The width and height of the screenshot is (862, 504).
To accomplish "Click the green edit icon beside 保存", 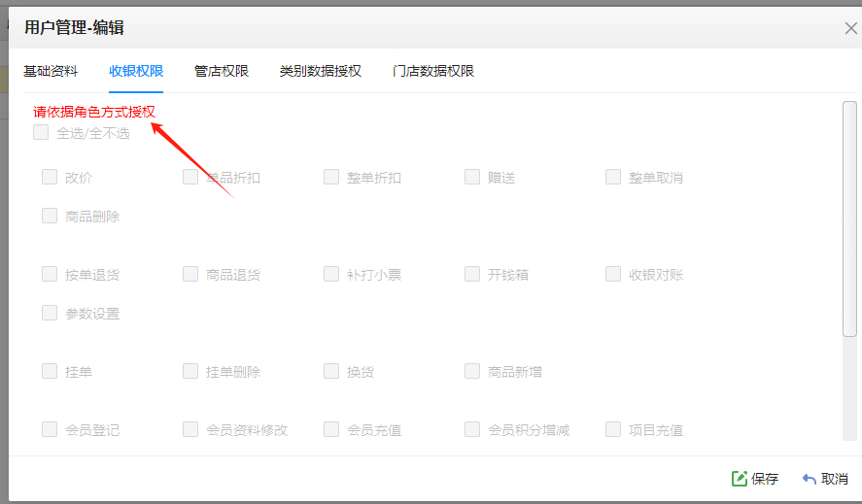I will [x=740, y=478].
